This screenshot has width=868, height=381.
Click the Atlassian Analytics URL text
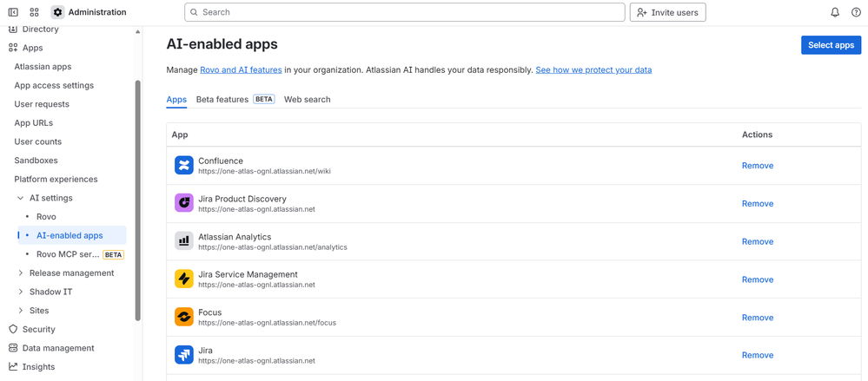(272, 247)
